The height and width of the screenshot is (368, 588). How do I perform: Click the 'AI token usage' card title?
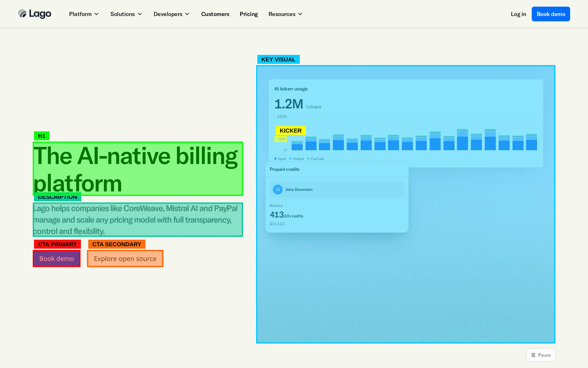[x=291, y=89]
